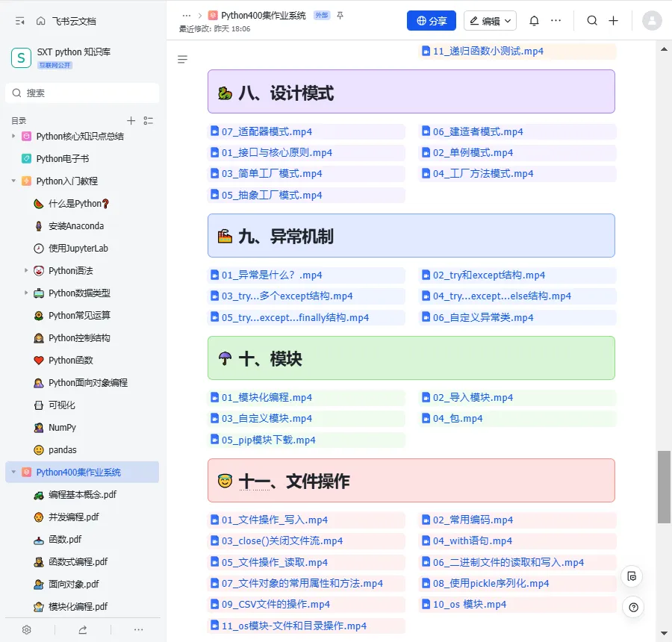
Task: Open 06_自定义异常类.mp4 file link
Action: click(483, 317)
